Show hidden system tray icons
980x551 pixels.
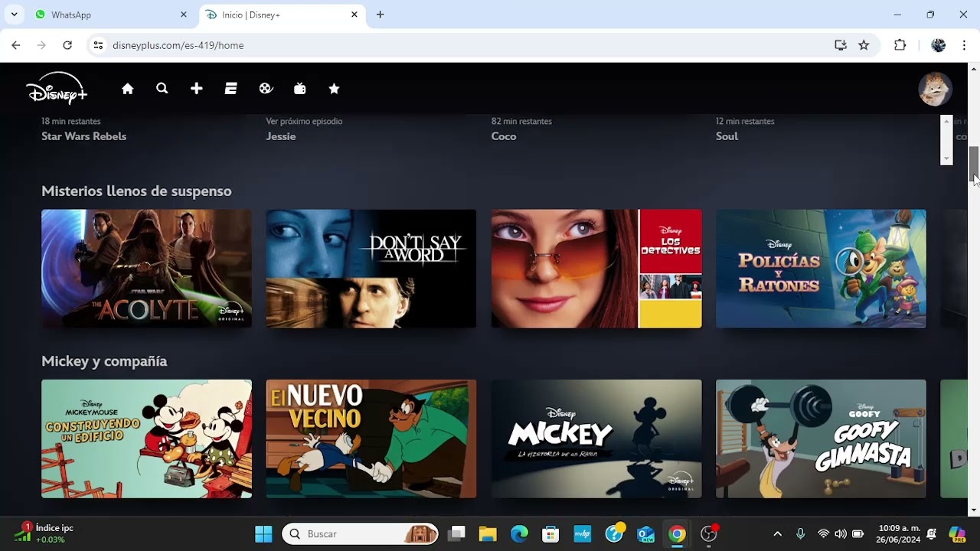click(x=778, y=533)
